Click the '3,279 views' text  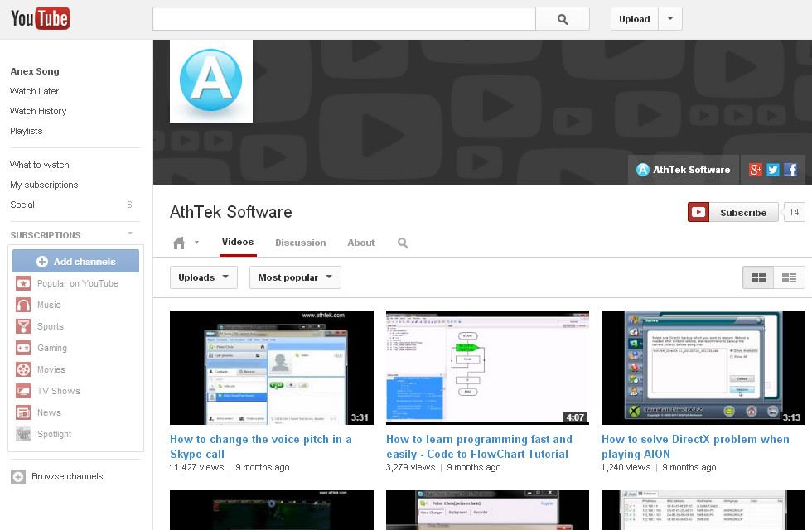coord(411,467)
